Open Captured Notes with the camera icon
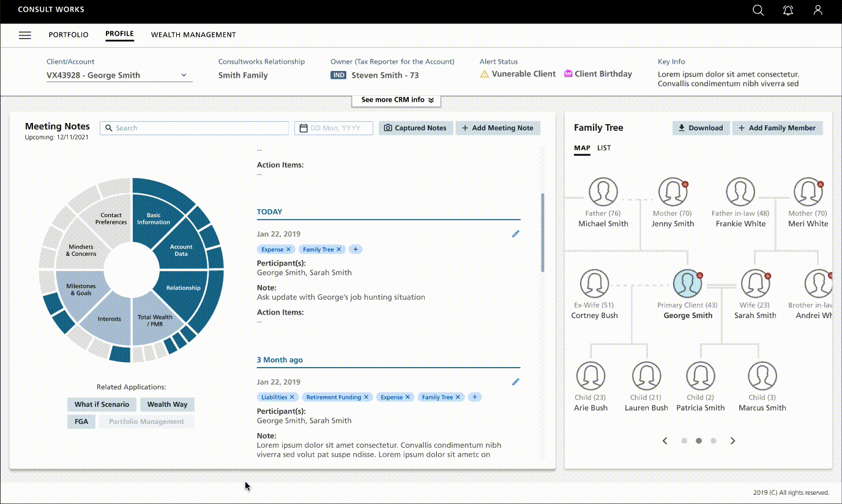Screen dimensions: 842x504 click(415, 128)
